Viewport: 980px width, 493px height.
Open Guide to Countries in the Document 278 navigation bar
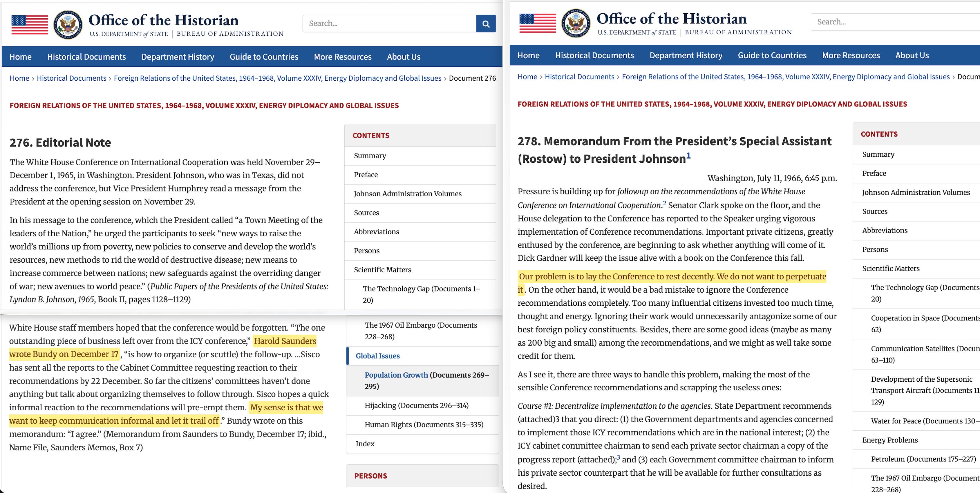[x=772, y=55]
